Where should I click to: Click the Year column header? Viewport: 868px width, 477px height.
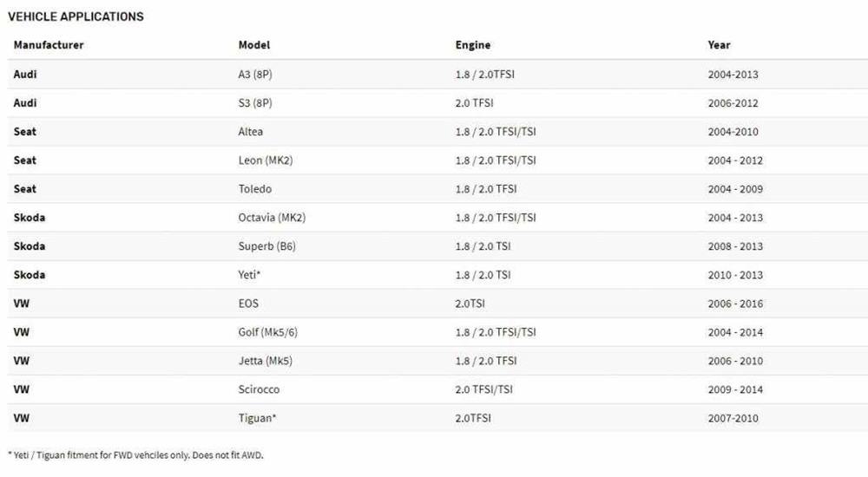pos(719,45)
